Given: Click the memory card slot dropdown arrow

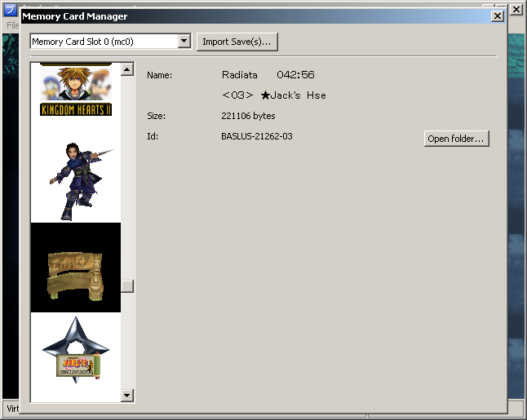Looking at the screenshot, I should pos(184,42).
